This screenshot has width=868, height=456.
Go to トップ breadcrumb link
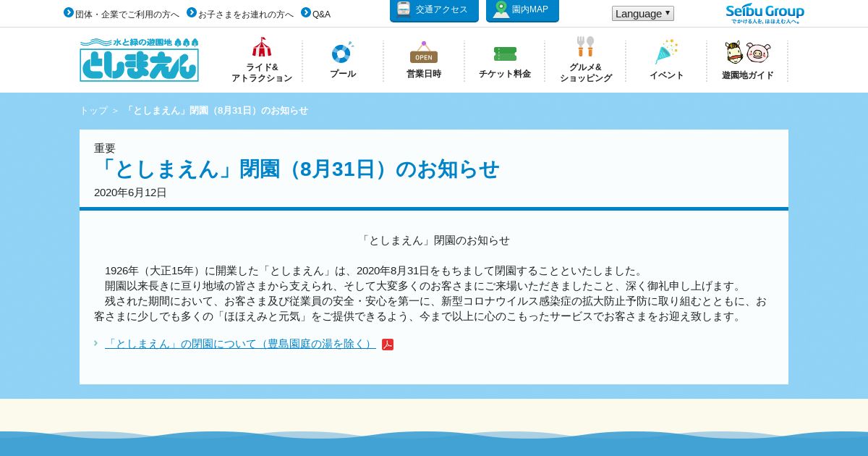[93, 111]
